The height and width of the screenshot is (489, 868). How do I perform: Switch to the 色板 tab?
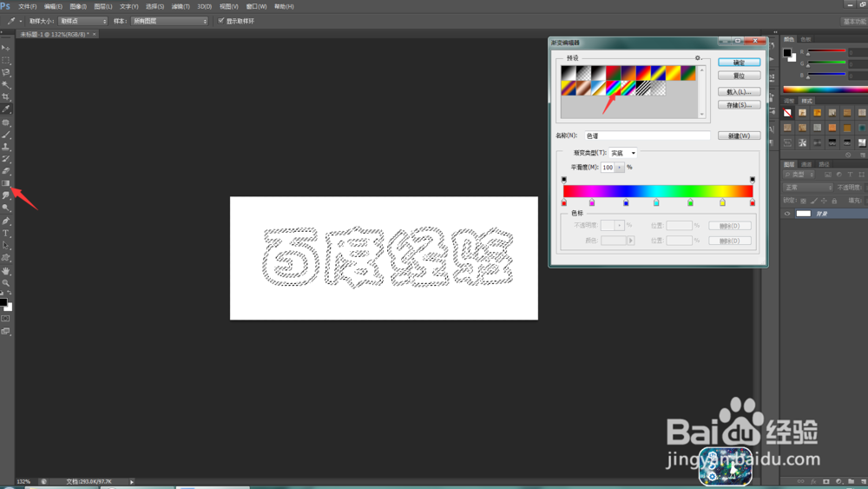806,39
